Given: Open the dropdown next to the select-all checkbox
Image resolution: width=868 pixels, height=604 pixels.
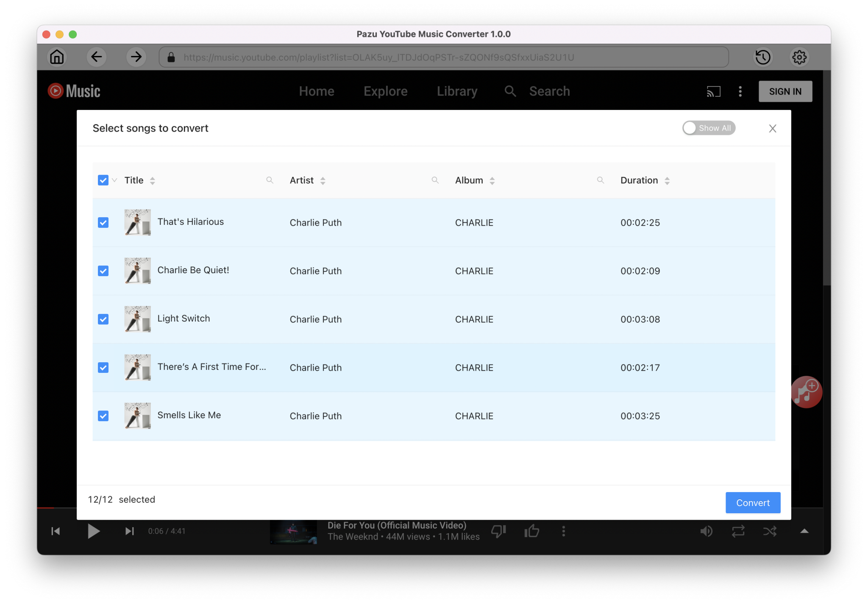Looking at the screenshot, I should pyautogui.click(x=114, y=180).
